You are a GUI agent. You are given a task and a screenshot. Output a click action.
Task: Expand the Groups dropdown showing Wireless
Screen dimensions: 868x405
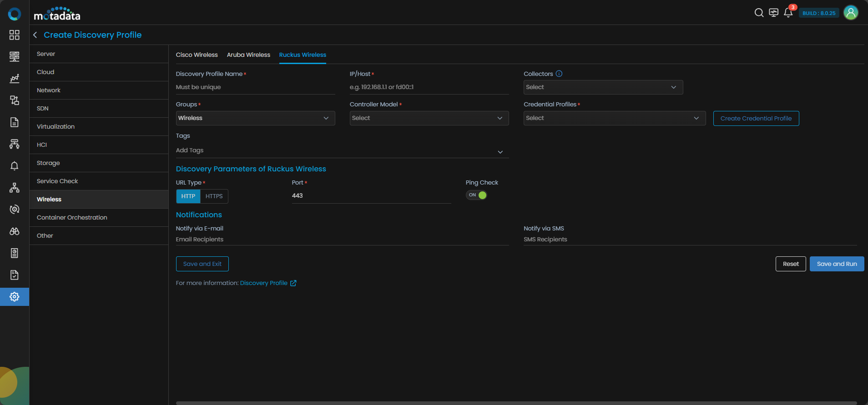click(255, 118)
